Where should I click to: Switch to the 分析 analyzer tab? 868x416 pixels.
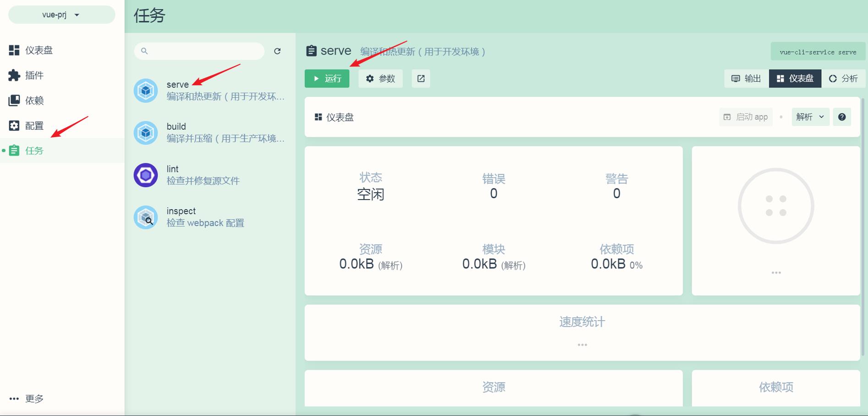click(x=843, y=78)
